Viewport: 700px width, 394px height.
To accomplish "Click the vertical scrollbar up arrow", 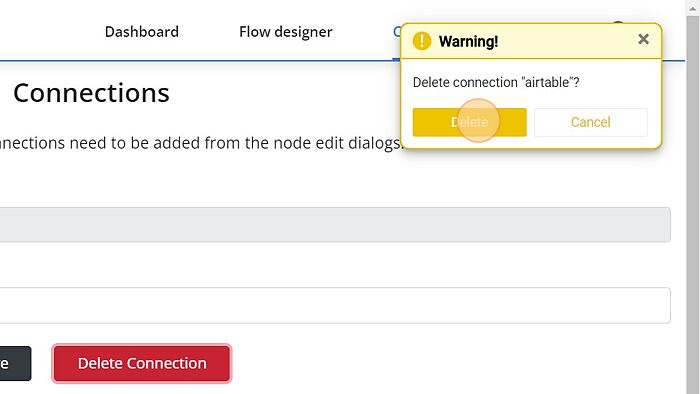I will pyautogui.click(x=693, y=8).
